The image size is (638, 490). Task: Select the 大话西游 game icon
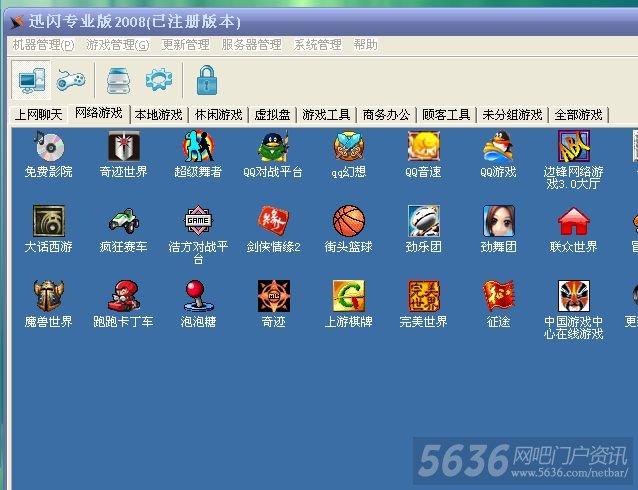pos(49,221)
